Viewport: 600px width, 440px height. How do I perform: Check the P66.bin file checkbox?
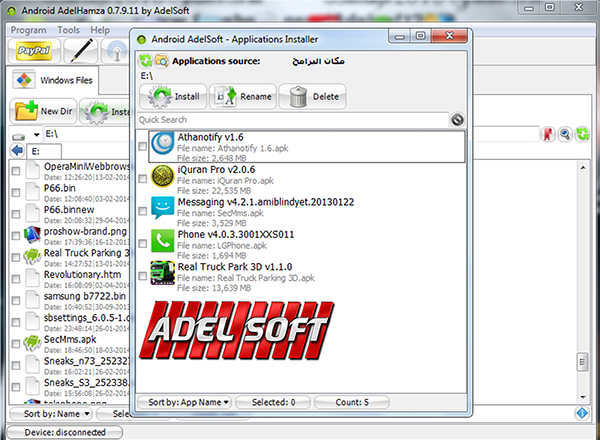16,192
